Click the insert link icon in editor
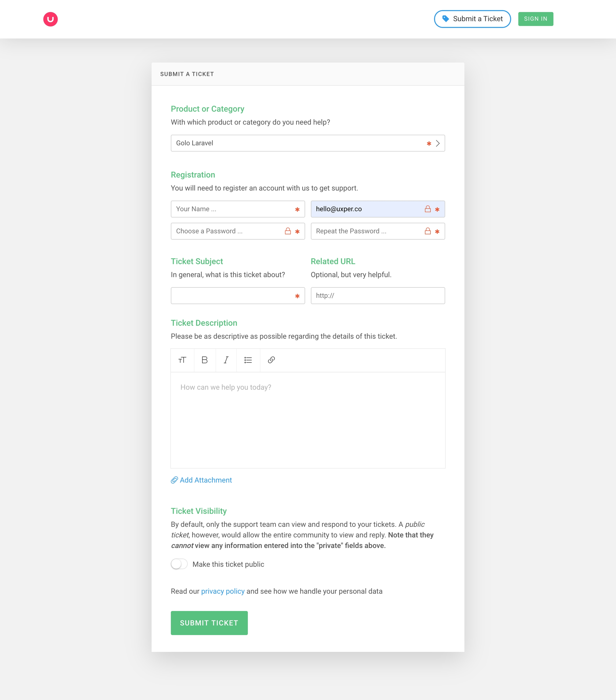The image size is (616, 700). click(x=271, y=360)
